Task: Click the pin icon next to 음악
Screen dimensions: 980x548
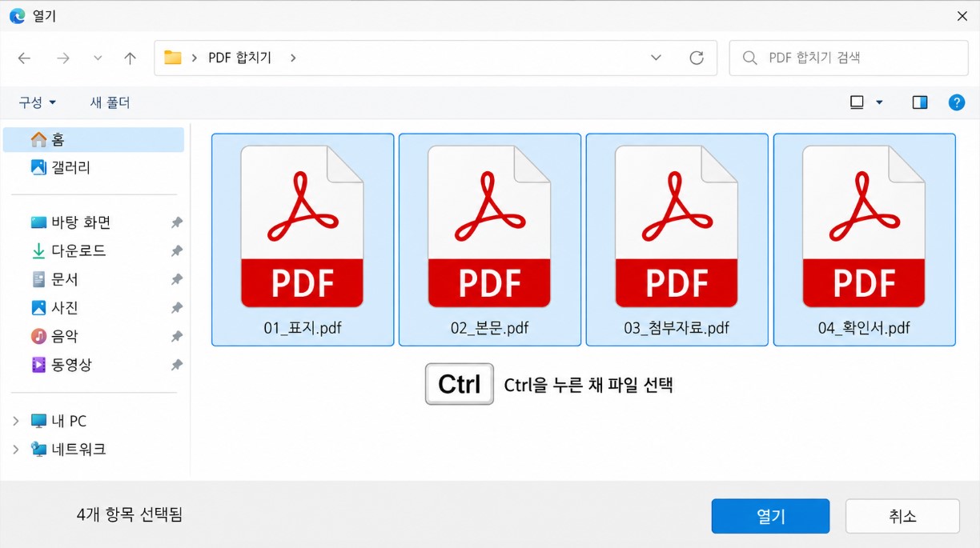Action: (x=176, y=336)
